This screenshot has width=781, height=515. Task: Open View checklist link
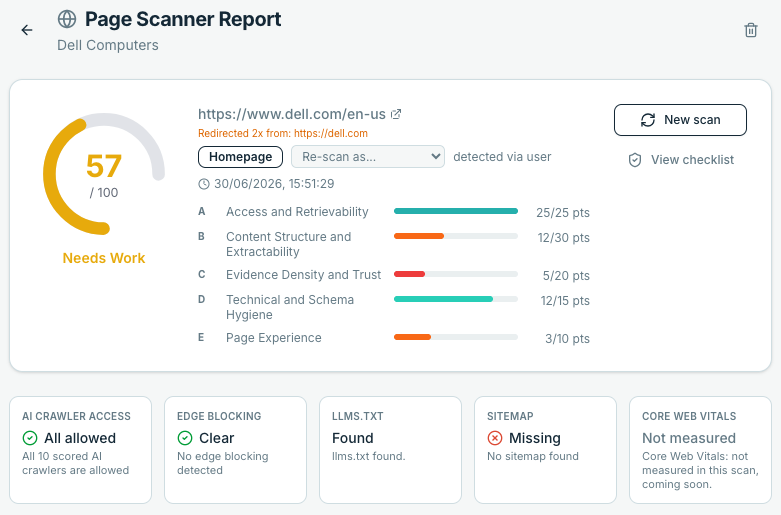click(x=680, y=160)
